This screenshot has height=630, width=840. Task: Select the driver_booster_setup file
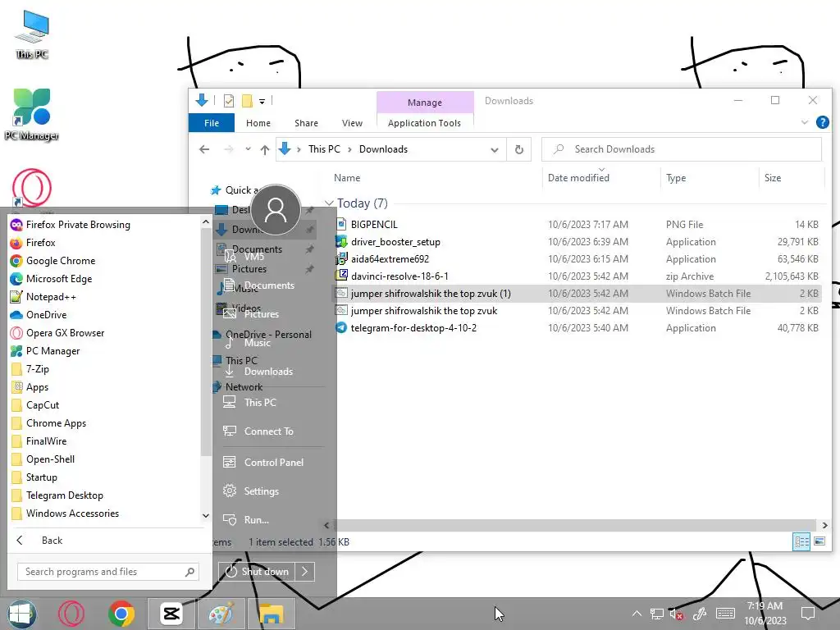tap(577, 242)
